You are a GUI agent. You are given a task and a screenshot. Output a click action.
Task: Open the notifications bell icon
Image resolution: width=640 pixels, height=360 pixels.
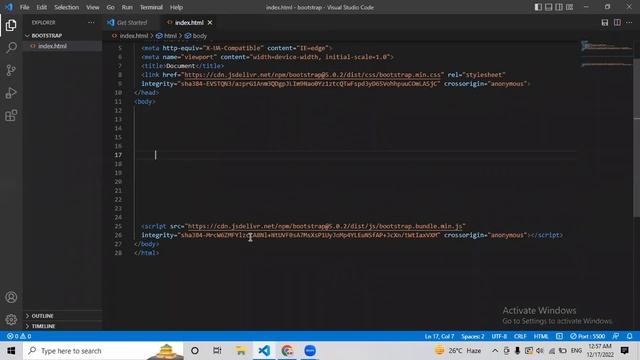coord(630,336)
